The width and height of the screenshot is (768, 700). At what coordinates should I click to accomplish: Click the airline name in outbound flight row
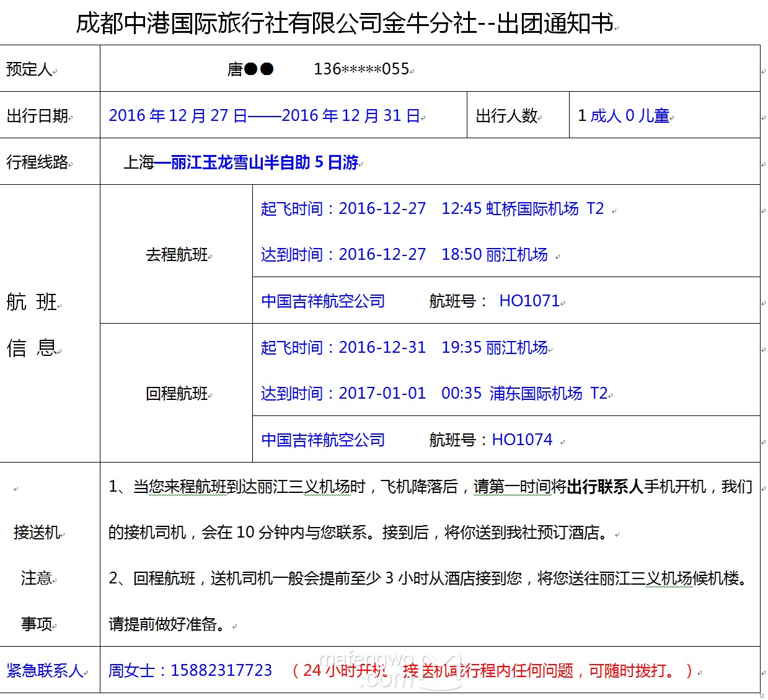tap(323, 301)
